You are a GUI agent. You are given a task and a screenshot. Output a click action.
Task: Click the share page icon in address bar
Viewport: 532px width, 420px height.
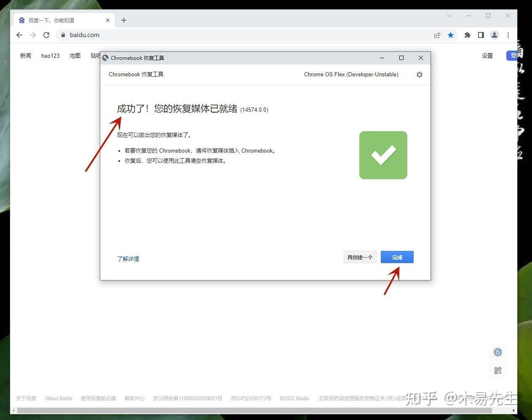tap(437, 35)
